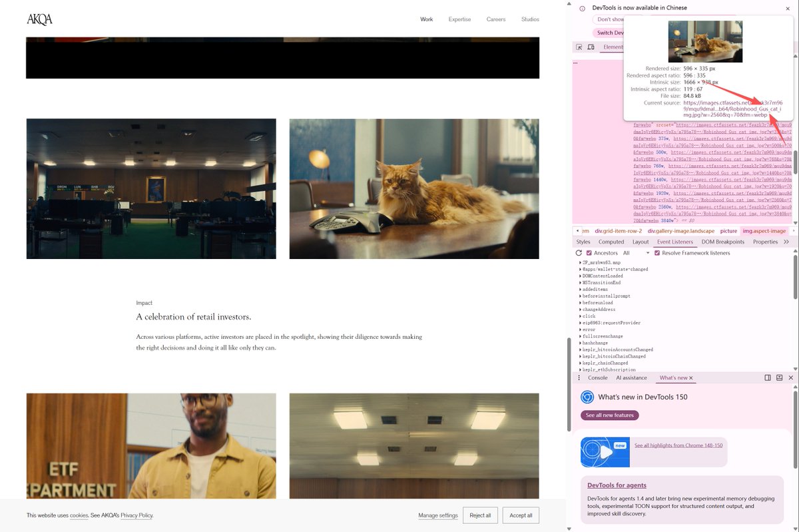Expand the fullscreenchange listener
799x532 pixels.
pyautogui.click(x=603, y=336)
